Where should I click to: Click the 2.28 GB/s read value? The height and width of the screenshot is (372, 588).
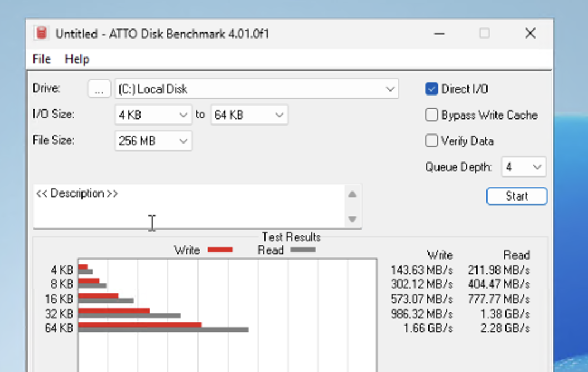click(x=505, y=328)
